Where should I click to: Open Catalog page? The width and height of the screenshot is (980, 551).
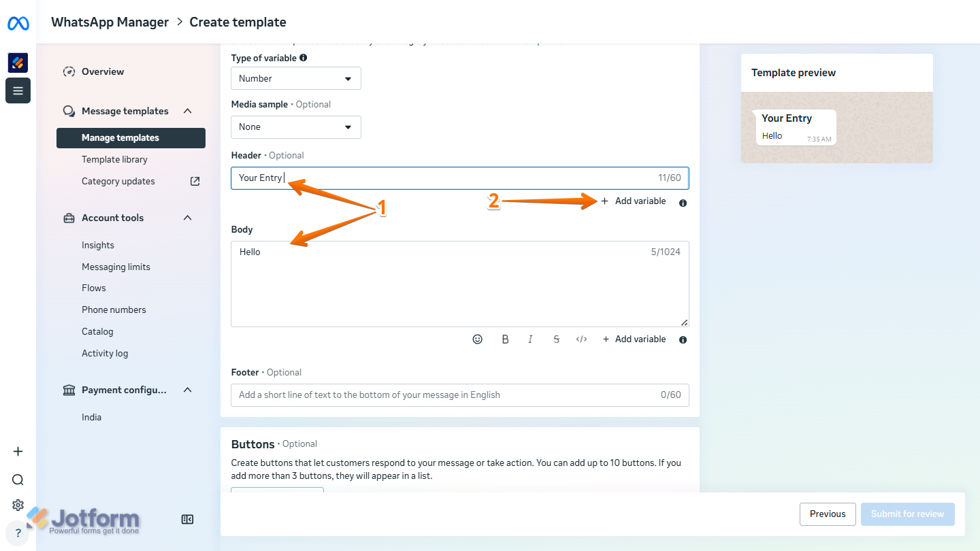click(97, 331)
